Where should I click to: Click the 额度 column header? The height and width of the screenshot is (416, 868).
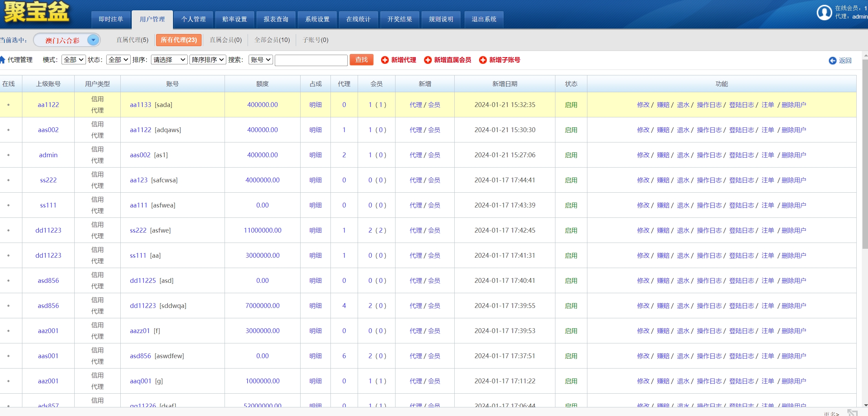(x=262, y=84)
